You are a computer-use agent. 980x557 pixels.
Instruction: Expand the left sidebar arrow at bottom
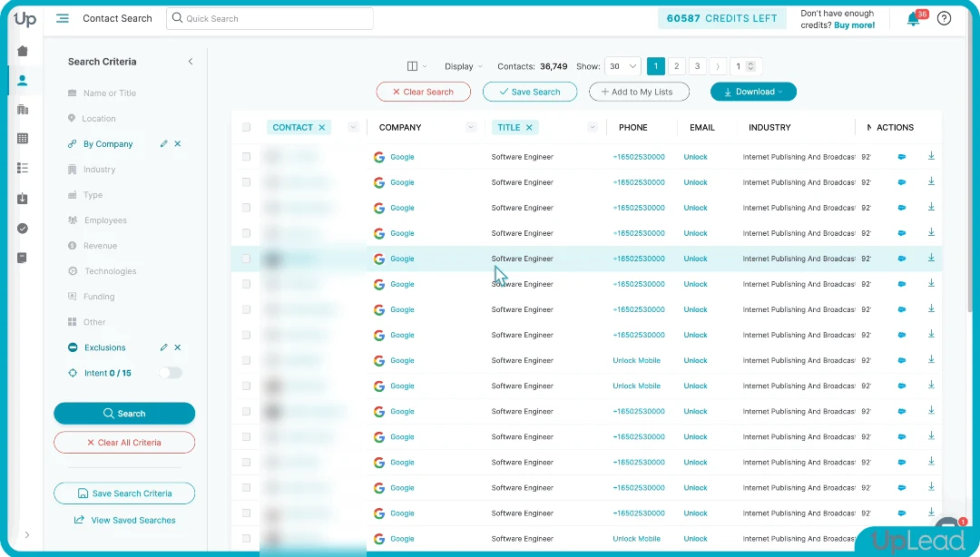click(27, 534)
